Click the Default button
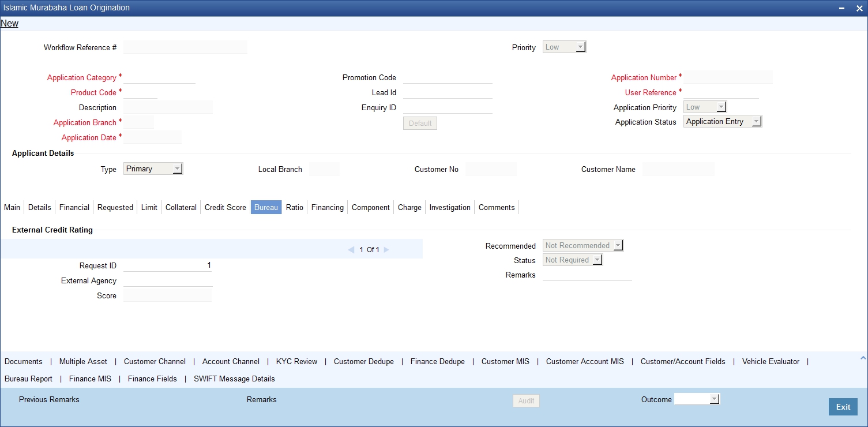This screenshot has width=868, height=427. tap(420, 123)
